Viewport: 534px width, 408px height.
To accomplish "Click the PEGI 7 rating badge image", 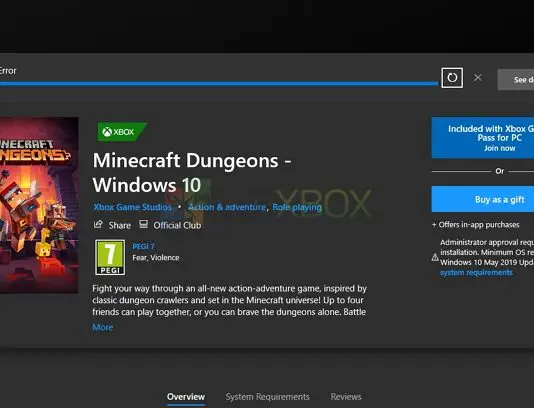I will [110, 257].
